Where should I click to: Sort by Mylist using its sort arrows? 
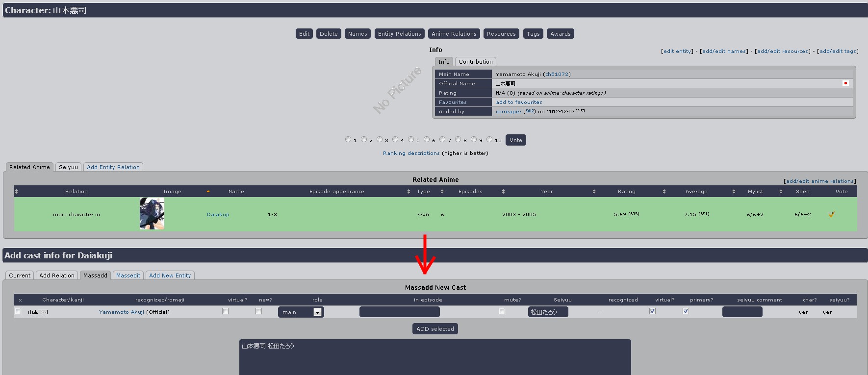click(734, 192)
